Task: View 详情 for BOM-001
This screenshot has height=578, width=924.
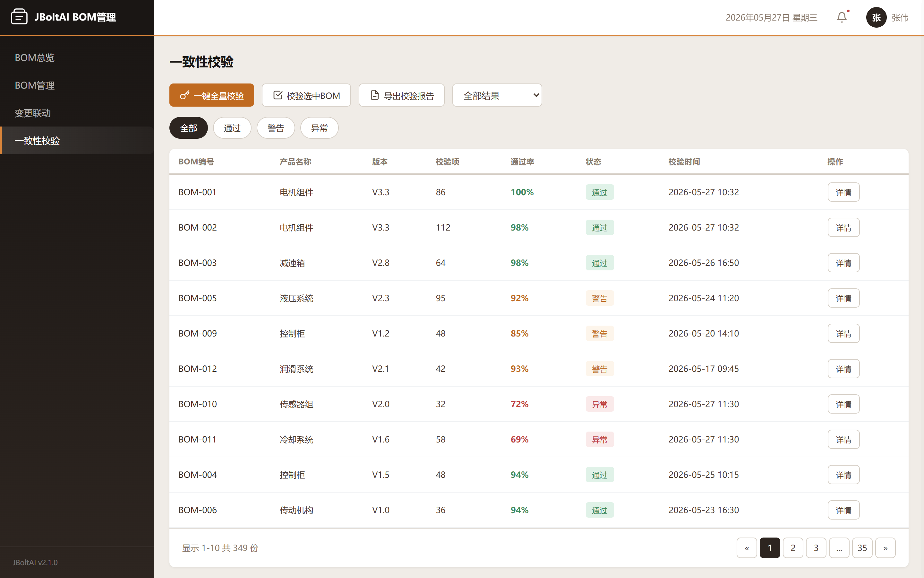Action: [x=843, y=192]
